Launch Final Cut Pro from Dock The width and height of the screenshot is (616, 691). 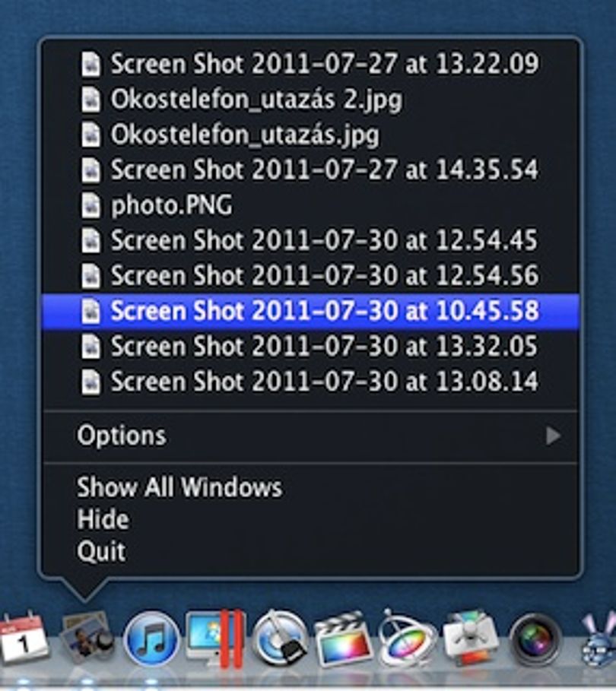pyautogui.click(x=343, y=638)
